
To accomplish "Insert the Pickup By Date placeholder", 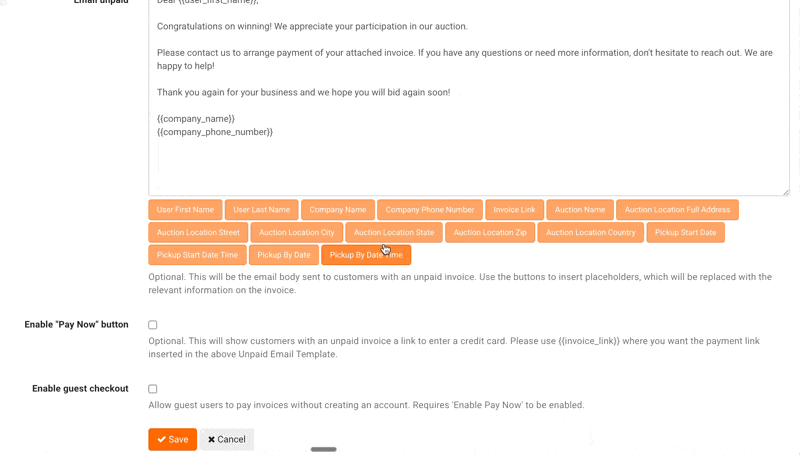I will 284,255.
